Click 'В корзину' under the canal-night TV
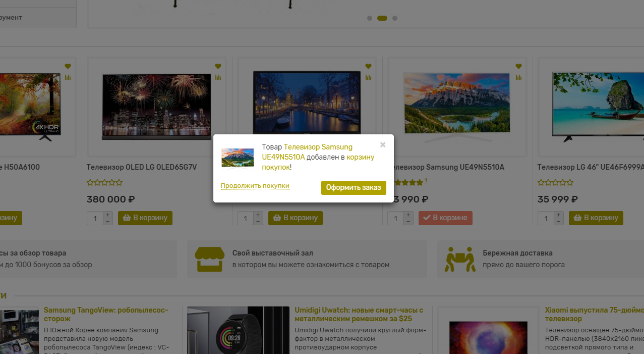Viewport: 644px width, 354px height. coord(296,218)
